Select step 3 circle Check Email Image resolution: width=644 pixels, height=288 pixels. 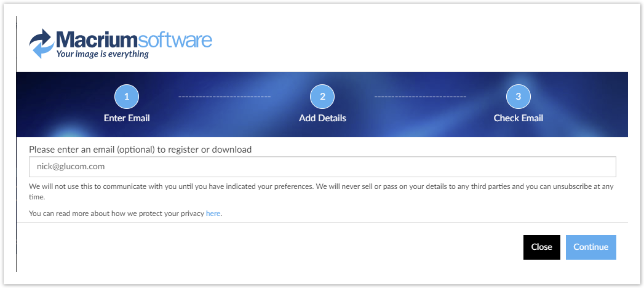519,97
